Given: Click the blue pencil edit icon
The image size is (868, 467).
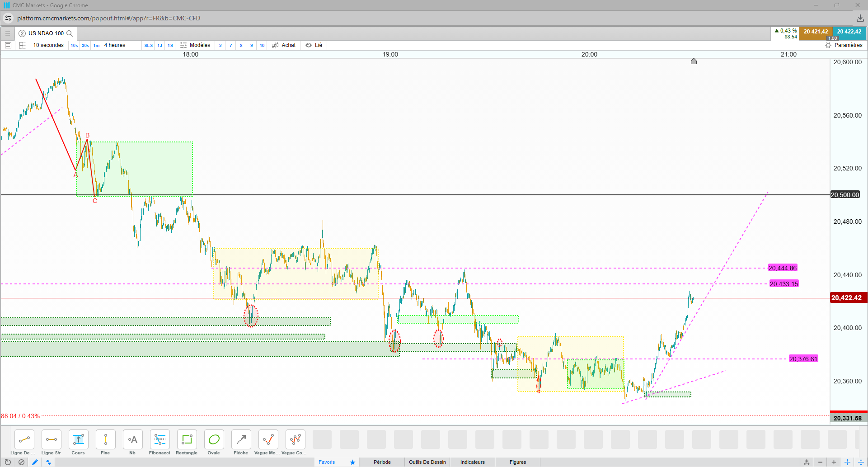Looking at the screenshot, I should 35,462.
